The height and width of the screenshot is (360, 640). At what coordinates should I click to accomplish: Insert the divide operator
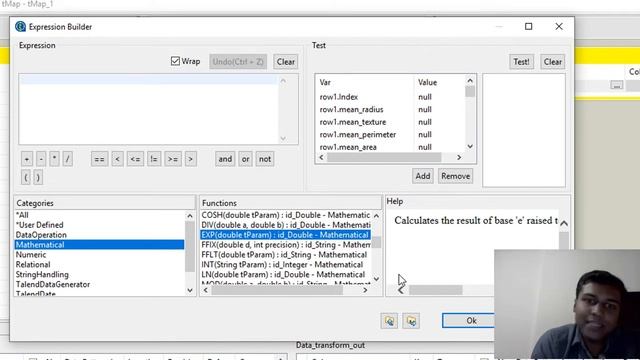coord(68,159)
